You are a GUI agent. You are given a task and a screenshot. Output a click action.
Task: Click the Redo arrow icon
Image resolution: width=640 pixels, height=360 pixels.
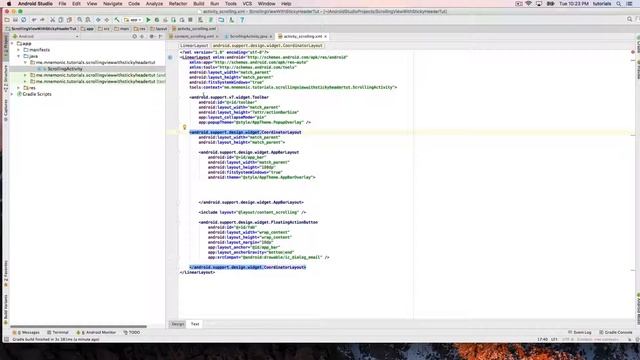tap(42, 20)
